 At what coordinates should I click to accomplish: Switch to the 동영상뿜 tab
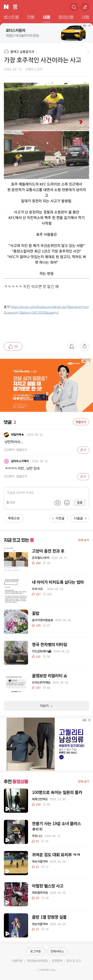(66, 17)
